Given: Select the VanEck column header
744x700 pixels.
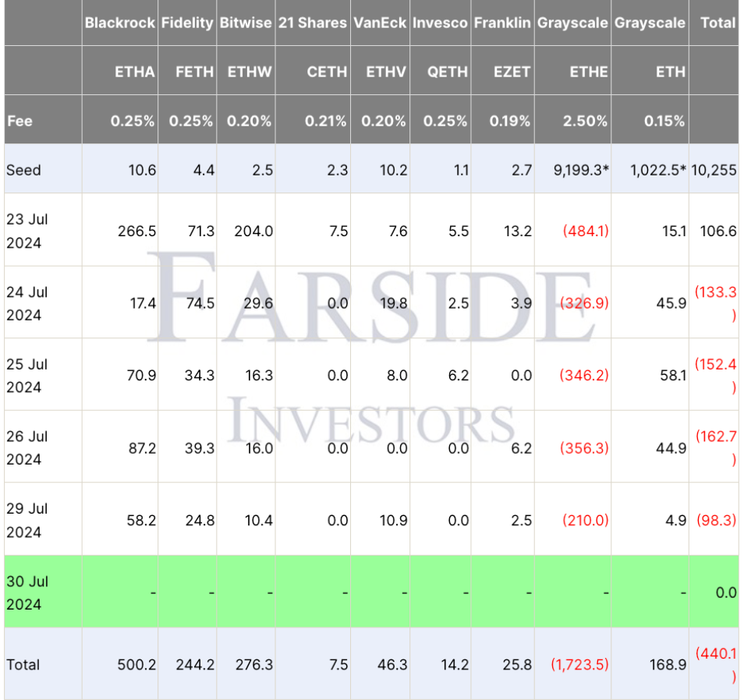Looking at the screenshot, I should (x=380, y=23).
